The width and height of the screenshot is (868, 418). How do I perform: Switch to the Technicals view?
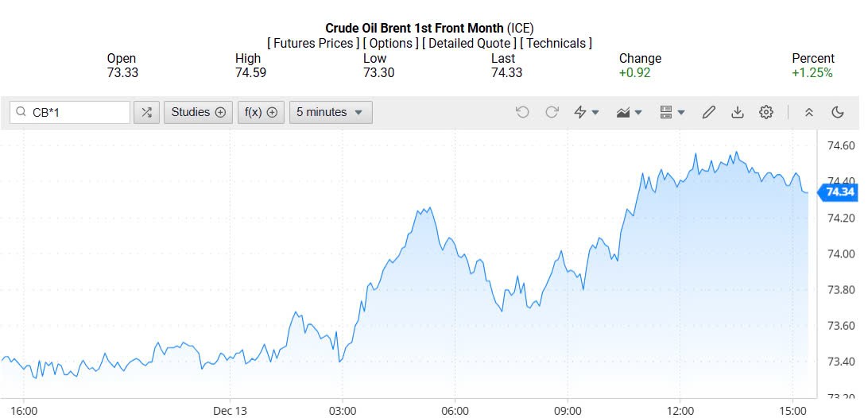point(556,44)
